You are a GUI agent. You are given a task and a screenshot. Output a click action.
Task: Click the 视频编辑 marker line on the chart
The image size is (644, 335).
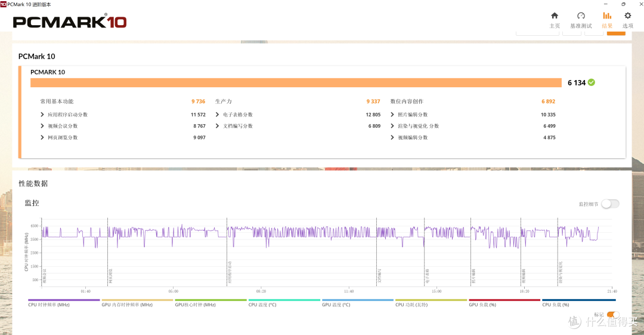(x=521, y=252)
